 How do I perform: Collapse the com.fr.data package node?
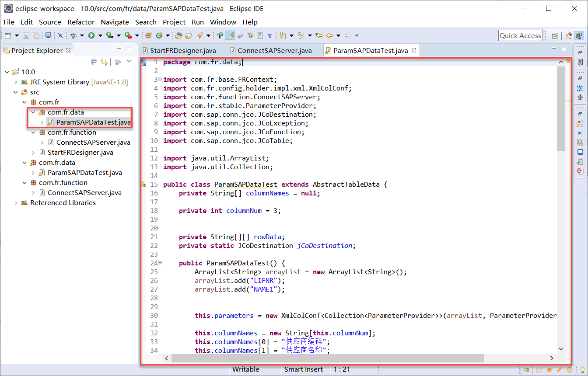(33, 112)
